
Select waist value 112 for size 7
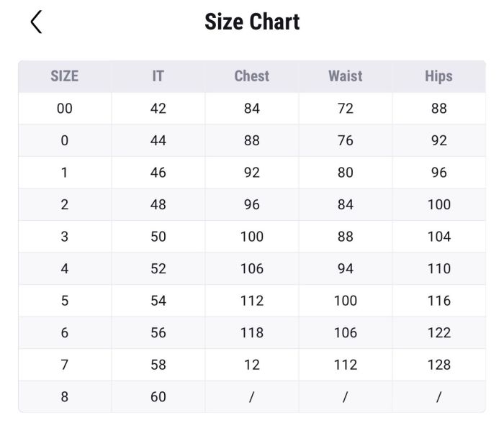click(346, 365)
